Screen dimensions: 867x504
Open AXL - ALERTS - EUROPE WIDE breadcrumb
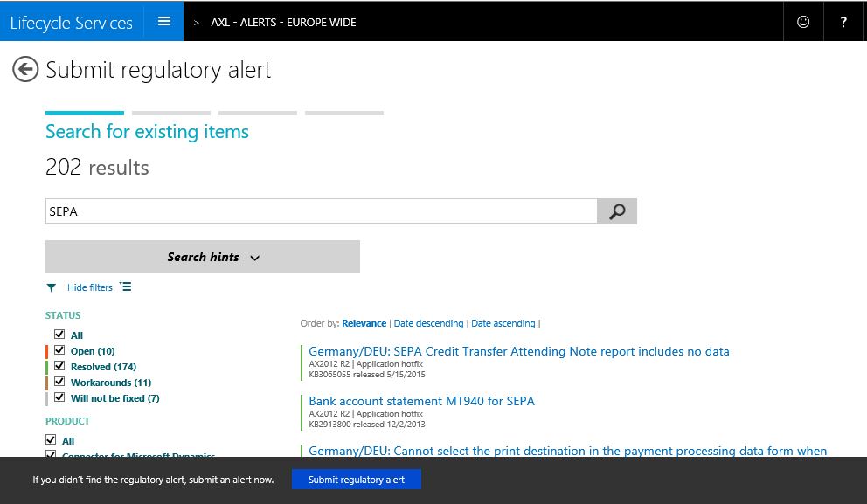pyautogui.click(x=282, y=21)
